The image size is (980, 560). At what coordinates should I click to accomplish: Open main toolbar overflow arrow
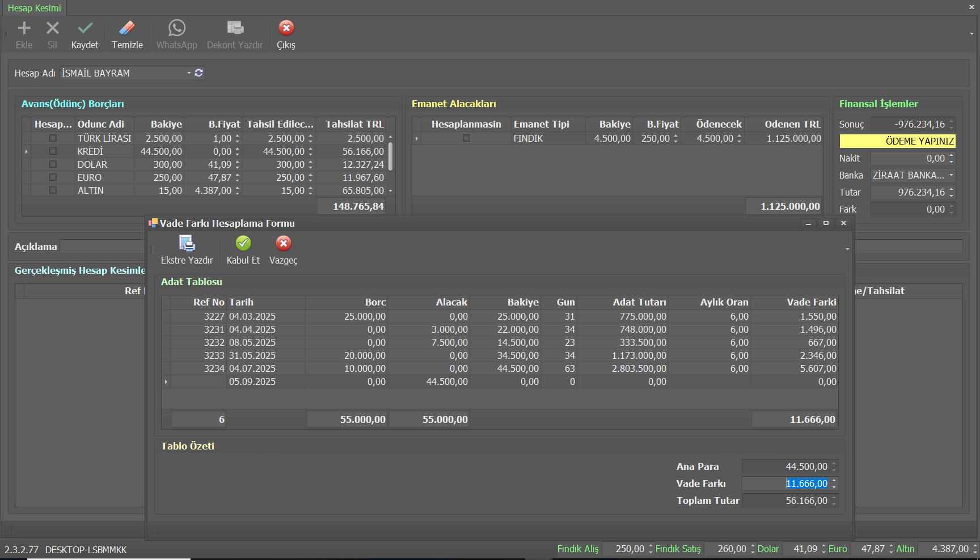pos(971,34)
